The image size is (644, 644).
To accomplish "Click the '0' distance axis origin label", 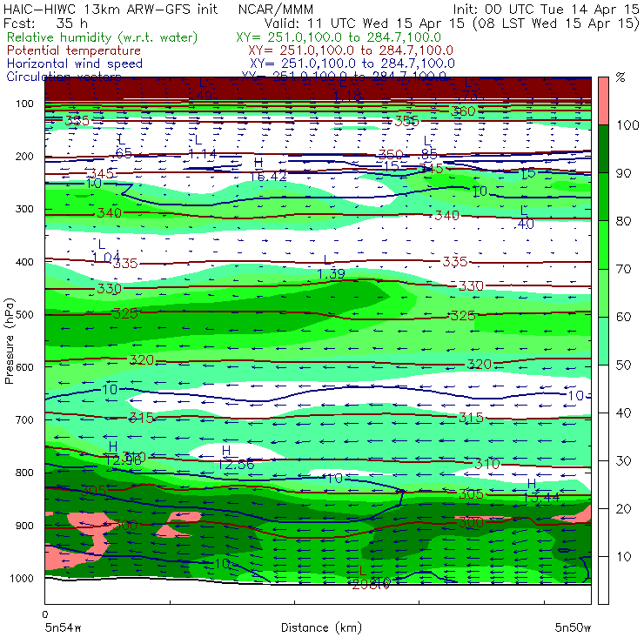I will (44, 614).
